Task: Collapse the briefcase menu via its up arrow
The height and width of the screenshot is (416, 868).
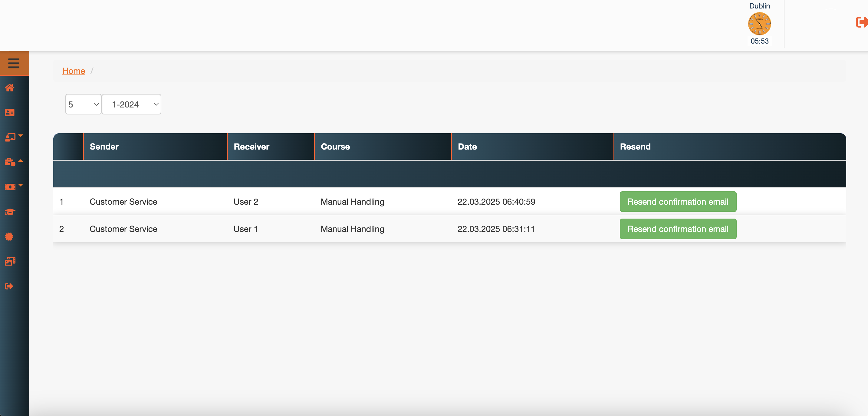Action: [x=21, y=161]
